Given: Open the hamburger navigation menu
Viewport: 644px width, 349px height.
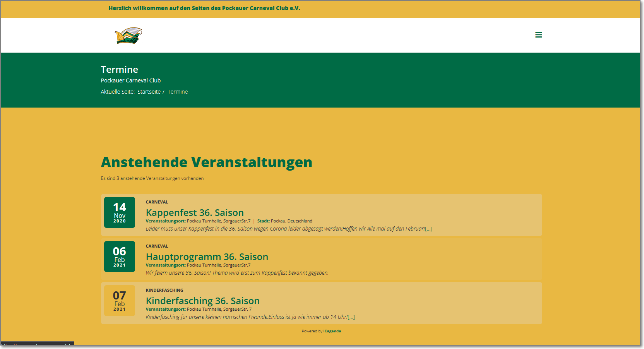Looking at the screenshot, I should [538, 35].
